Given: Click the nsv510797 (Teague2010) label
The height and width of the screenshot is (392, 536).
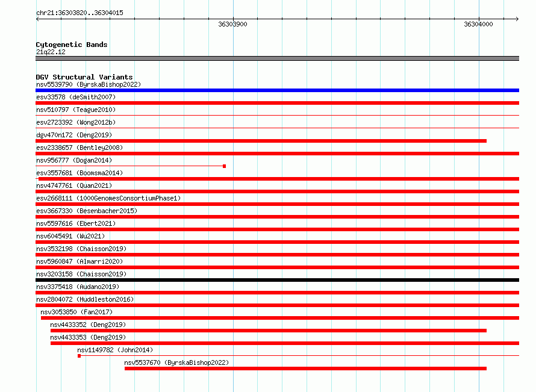Looking at the screenshot, I should coord(76,110).
